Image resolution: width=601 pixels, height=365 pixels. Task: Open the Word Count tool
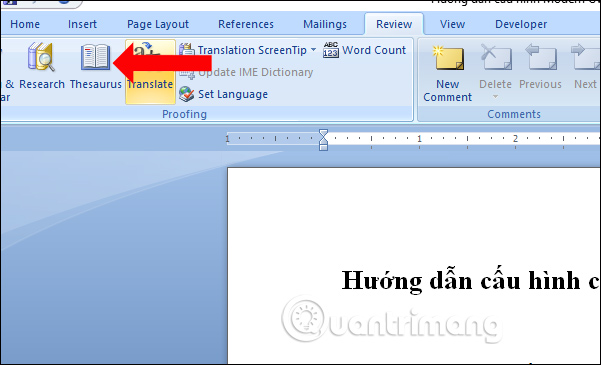click(x=365, y=50)
